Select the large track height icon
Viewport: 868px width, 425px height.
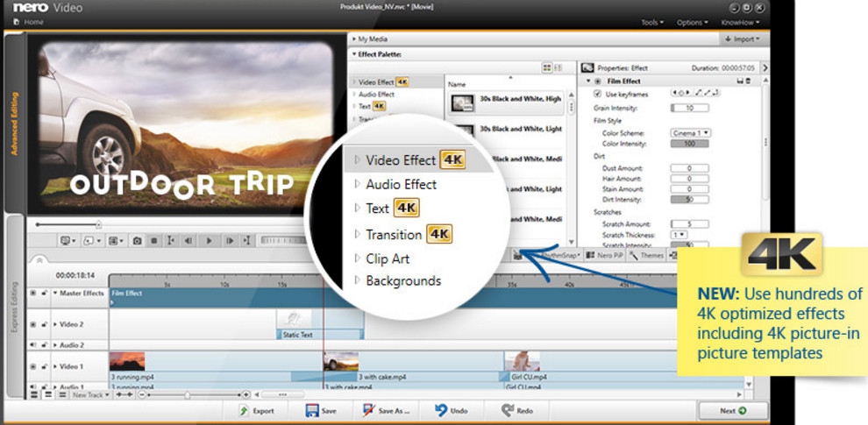click(34, 394)
